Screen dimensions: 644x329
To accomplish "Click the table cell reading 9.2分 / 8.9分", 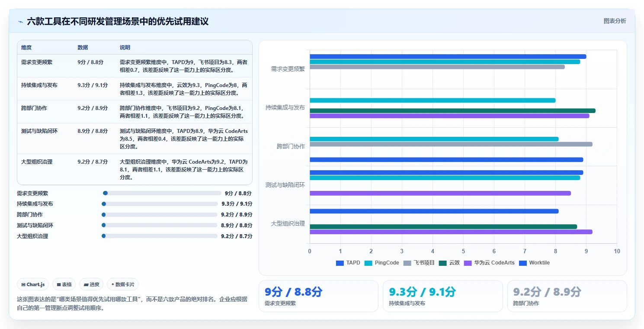I will pos(93,108).
